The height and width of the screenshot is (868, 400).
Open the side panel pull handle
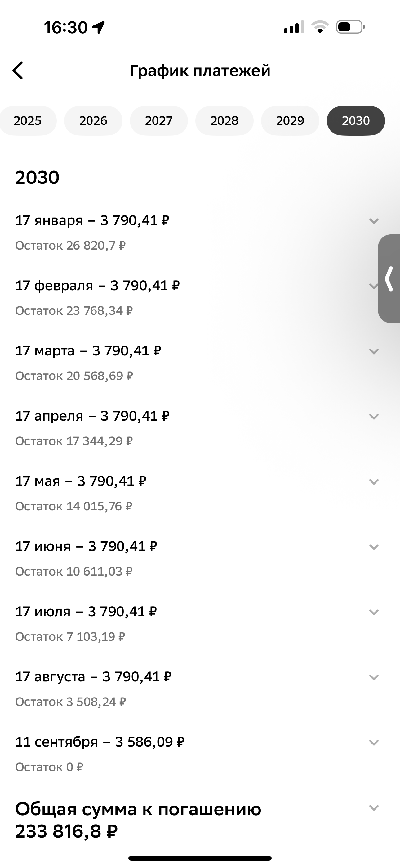click(389, 279)
